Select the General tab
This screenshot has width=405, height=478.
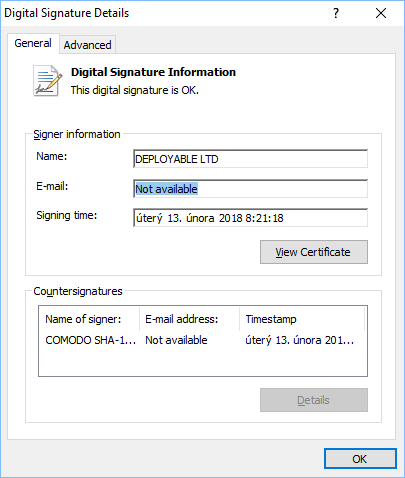33,43
